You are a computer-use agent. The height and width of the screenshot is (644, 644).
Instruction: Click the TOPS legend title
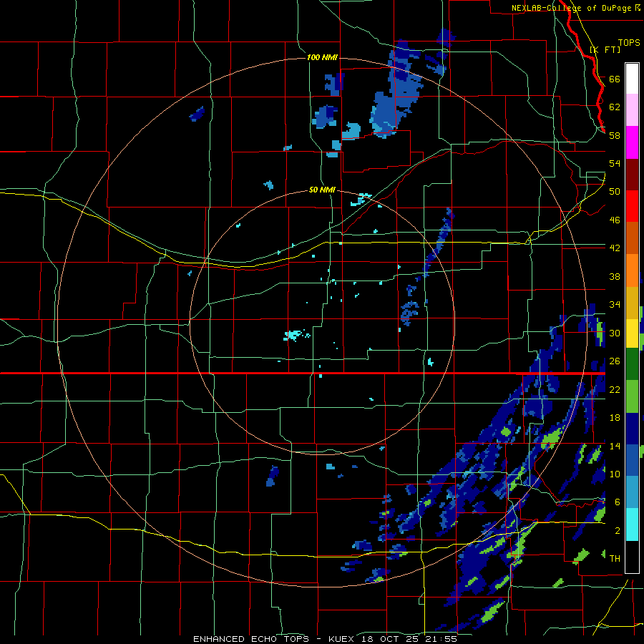[x=629, y=43]
